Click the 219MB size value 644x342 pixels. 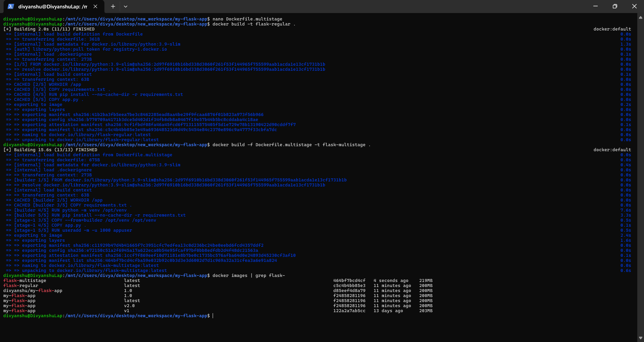pos(425,281)
